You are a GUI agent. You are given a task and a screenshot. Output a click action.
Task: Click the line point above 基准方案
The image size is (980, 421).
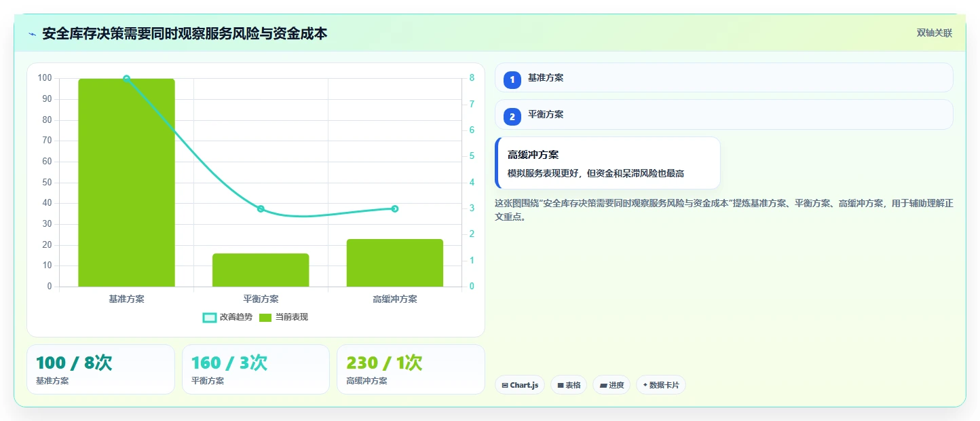click(126, 79)
